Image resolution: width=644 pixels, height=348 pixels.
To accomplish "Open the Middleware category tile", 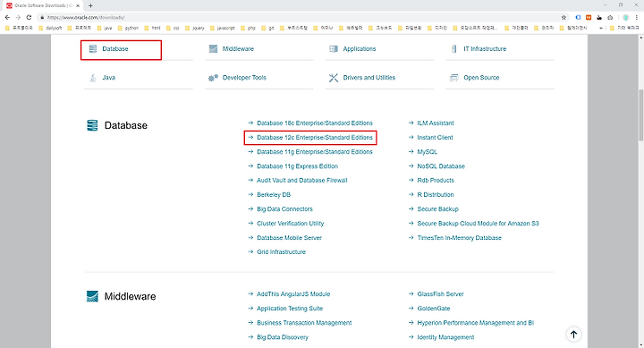I will (x=258, y=49).
